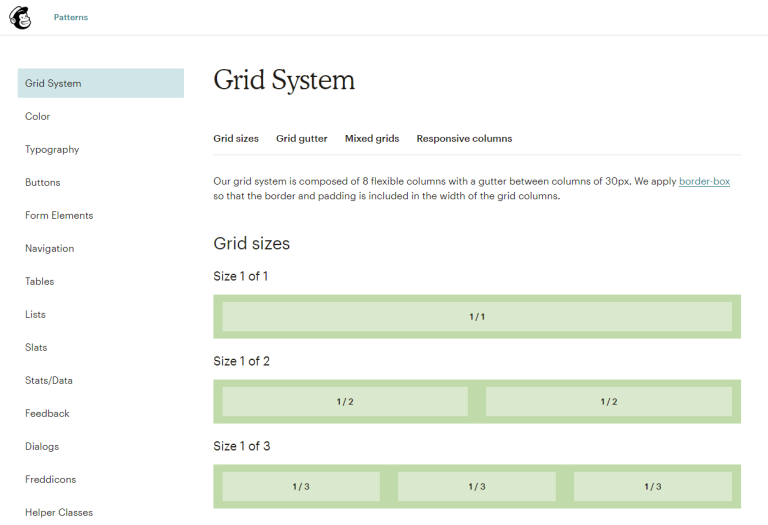
Task: Click the left 1/2 grid column block
Action: click(345, 402)
